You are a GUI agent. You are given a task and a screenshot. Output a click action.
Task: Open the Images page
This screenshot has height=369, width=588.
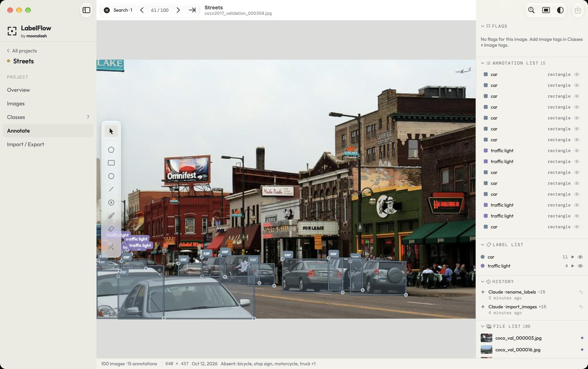tap(48, 104)
